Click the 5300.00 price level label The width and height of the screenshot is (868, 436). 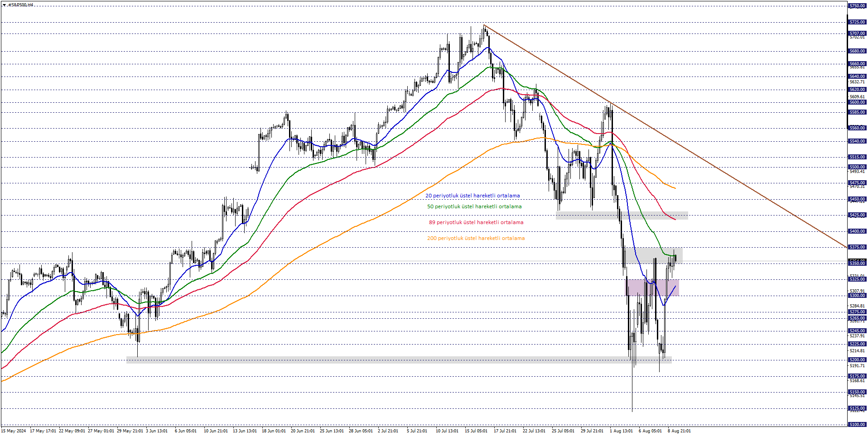[857, 296]
